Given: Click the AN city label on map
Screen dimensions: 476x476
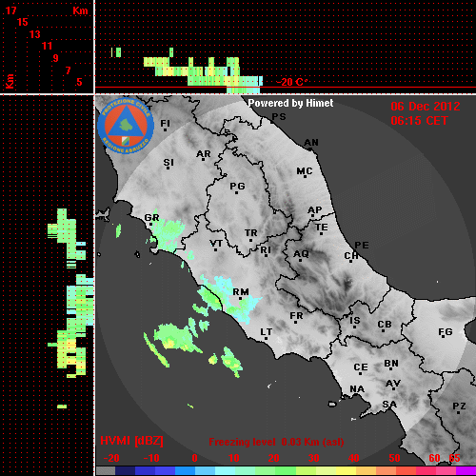Looking at the screenshot, I should coord(311,143).
